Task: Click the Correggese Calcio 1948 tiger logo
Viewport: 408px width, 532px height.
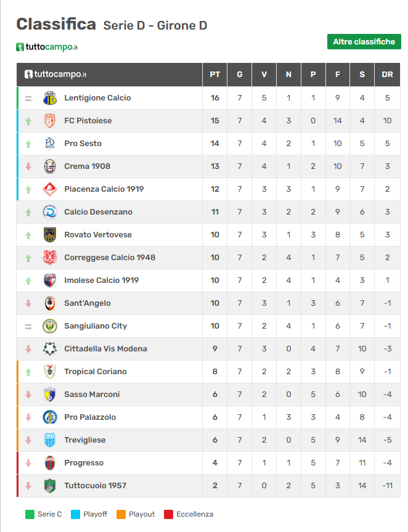Action: [x=50, y=258]
